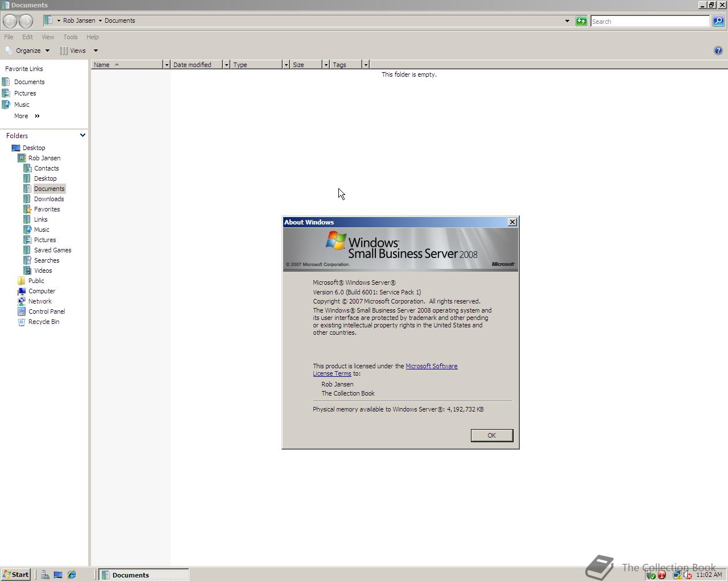Image resolution: width=728 pixels, height=582 pixels.
Task: Click the Views toolbar button
Action: (74, 51)
